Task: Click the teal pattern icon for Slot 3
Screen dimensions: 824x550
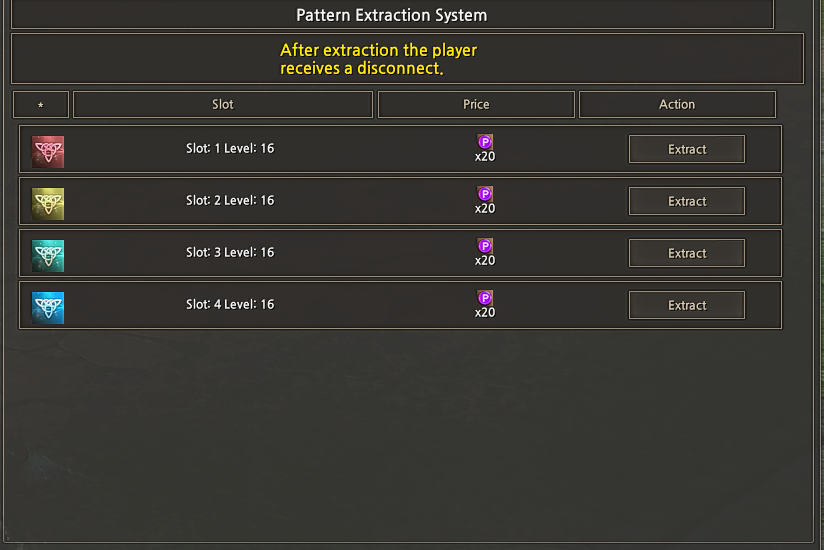Action: 48,255
